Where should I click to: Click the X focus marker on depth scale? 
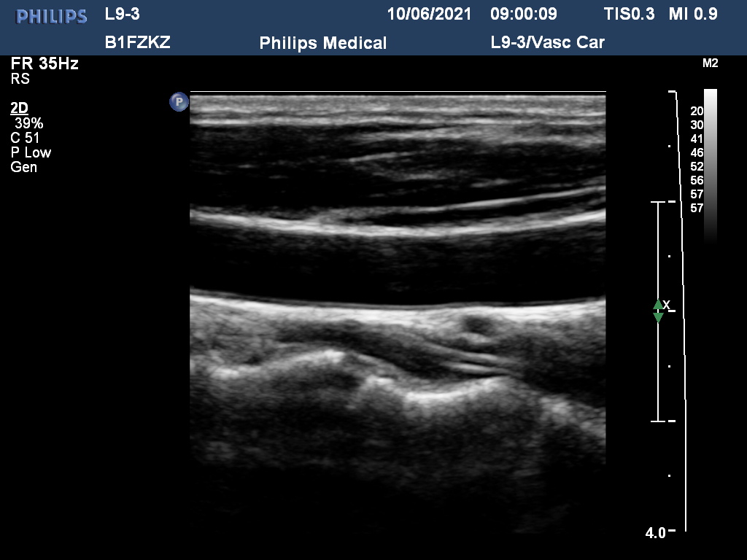pos(667,304)
